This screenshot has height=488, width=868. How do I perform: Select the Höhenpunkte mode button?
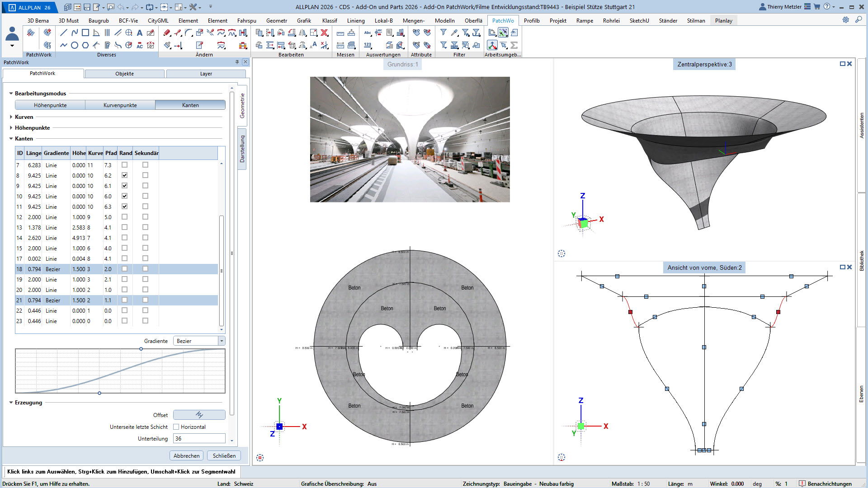(x=50, y=105)
